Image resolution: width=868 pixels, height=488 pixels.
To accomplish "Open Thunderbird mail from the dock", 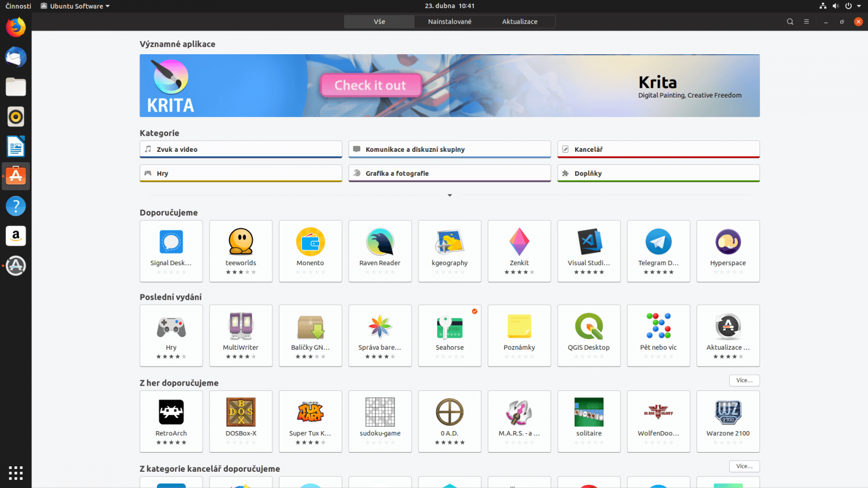I will (16, 57).
